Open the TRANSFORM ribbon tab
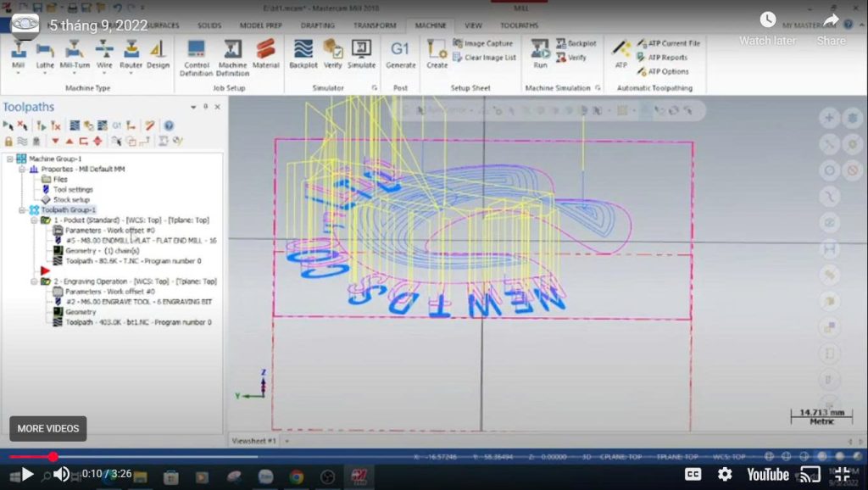 tap(374, 26)
